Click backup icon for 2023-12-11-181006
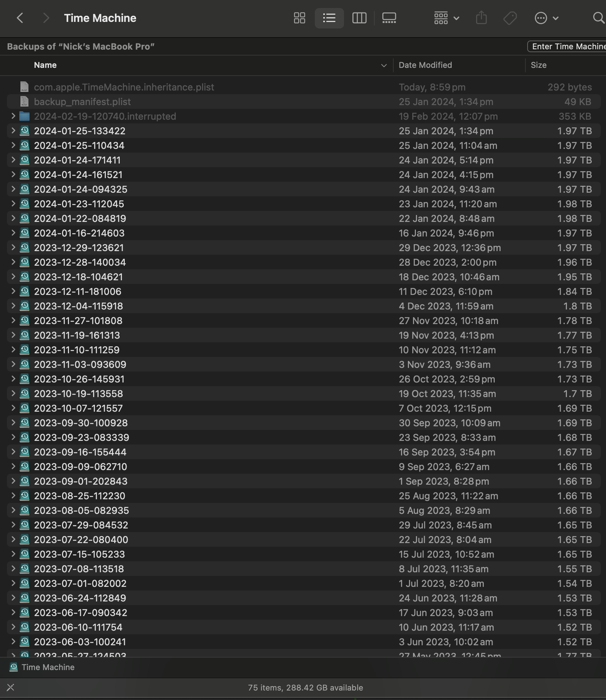The image size is (606, 700). click(x=24, y=291)
